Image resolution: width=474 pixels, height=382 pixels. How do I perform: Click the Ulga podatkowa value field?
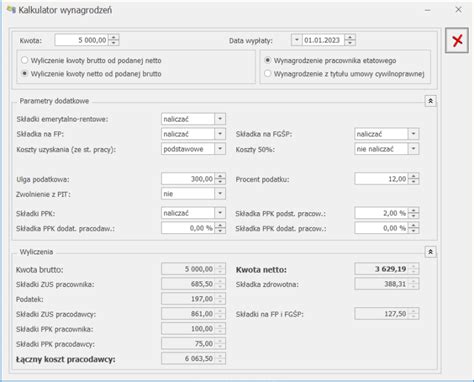(188, 179)
